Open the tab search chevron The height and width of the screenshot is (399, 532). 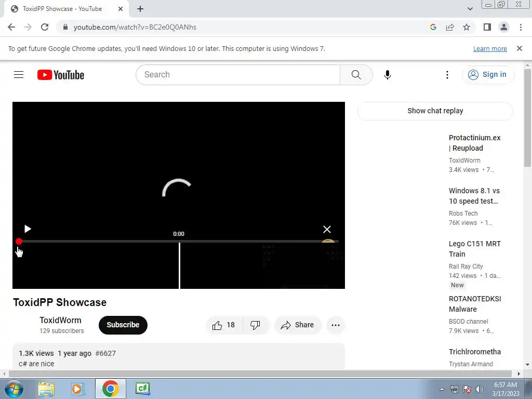tap(470, 9)
